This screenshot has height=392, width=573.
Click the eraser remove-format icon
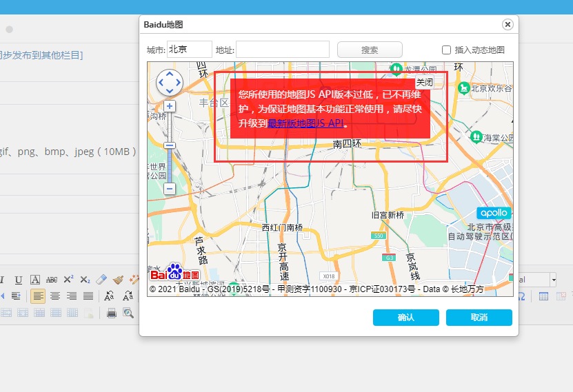tap(101, 280)
